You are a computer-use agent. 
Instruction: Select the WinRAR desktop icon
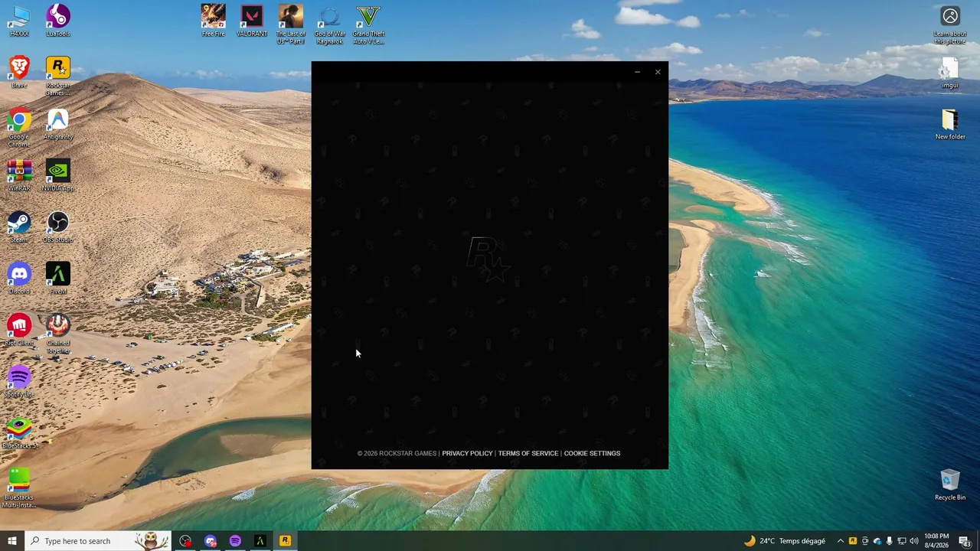click(x=19, y=175)
